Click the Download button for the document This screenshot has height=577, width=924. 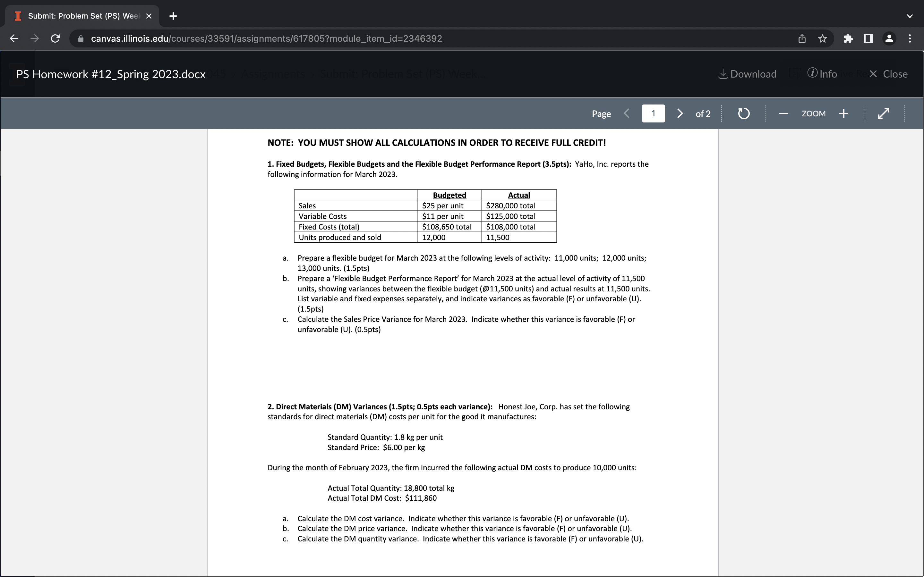tap(746, 74)
